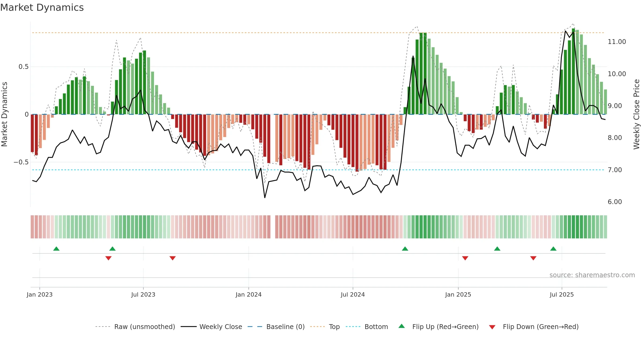Click the Market Dynamics chart title
The image size is (644, 362).
[x=42, y=8]
